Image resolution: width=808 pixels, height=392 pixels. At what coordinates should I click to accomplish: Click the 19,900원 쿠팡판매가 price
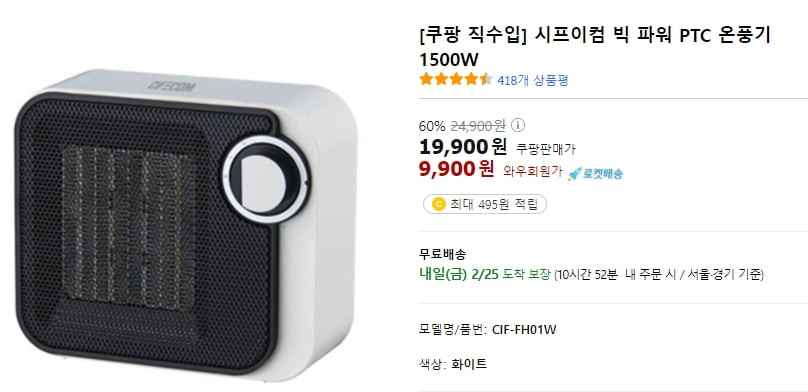(497, 147)
